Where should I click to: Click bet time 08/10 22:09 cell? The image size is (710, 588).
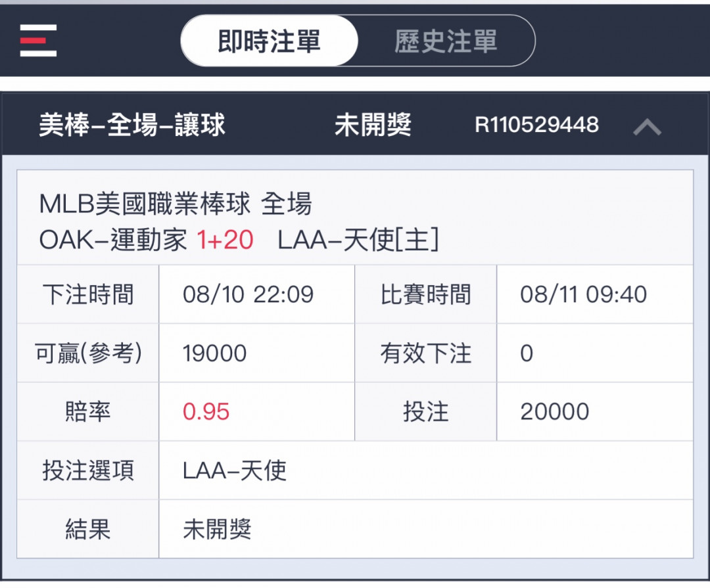(257, 294)
